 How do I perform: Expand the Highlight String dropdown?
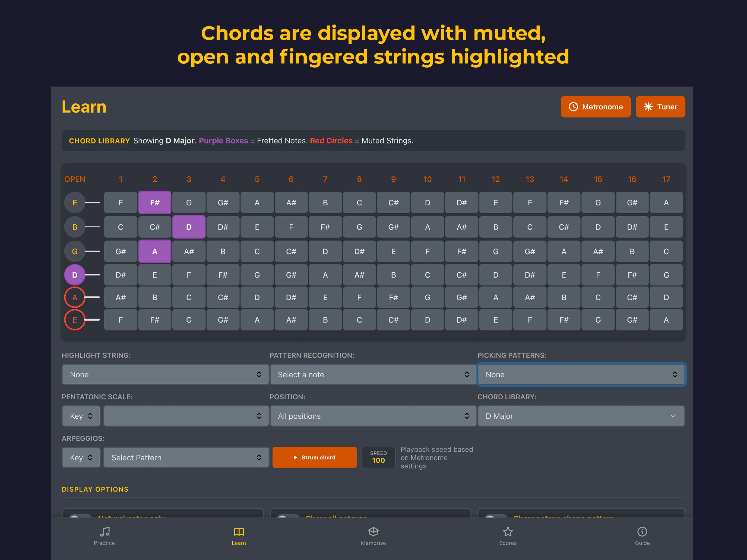pyautogui.click(x=166, y=374)
